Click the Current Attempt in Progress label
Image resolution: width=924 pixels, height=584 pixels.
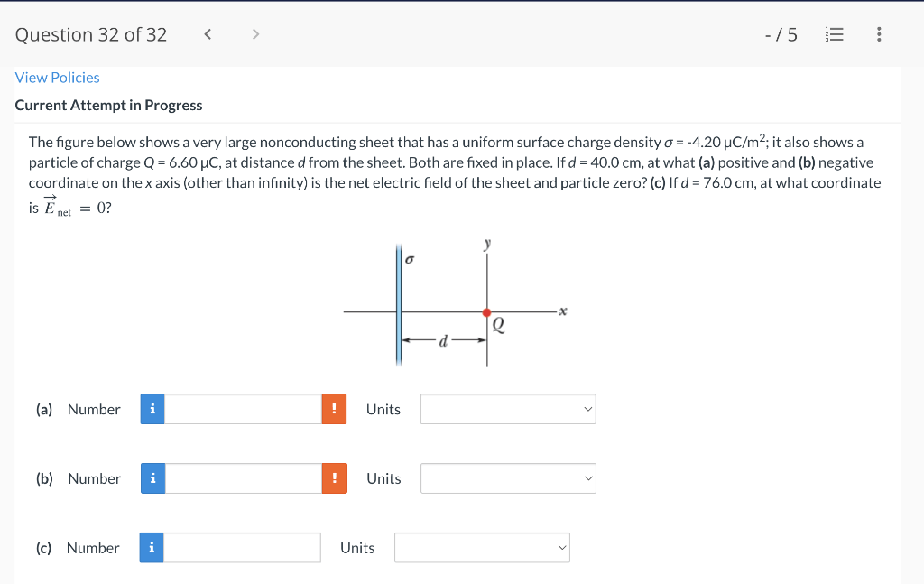(108, 106)
